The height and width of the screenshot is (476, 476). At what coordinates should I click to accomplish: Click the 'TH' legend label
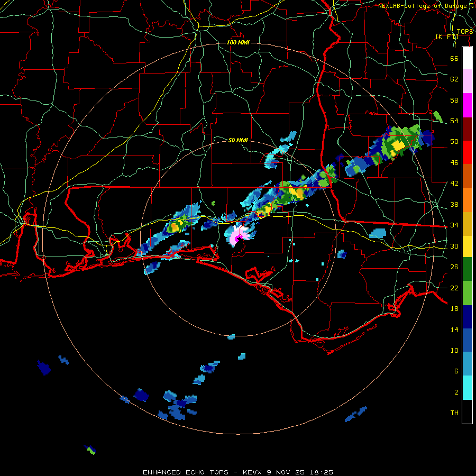coord(454,413)
